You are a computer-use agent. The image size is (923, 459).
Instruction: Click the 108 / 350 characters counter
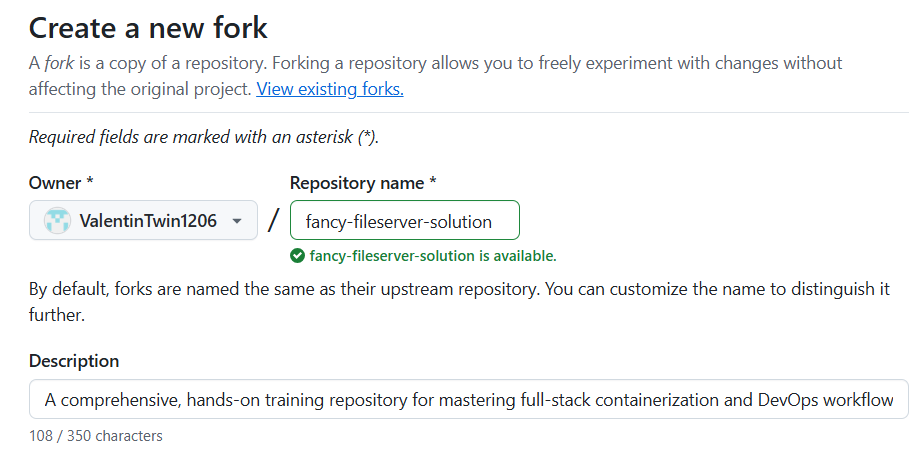(96, 436)
